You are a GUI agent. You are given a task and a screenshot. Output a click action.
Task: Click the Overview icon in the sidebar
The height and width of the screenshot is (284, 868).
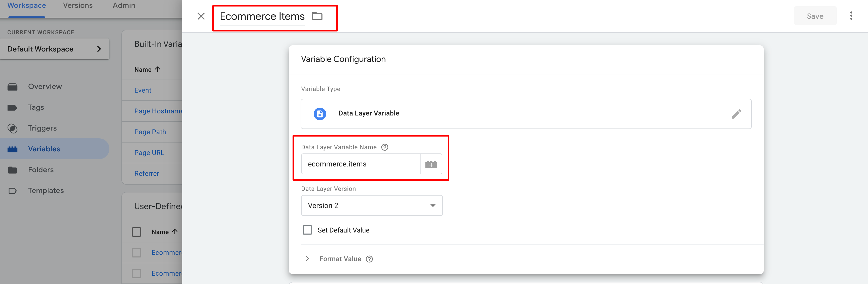point(13,87)
